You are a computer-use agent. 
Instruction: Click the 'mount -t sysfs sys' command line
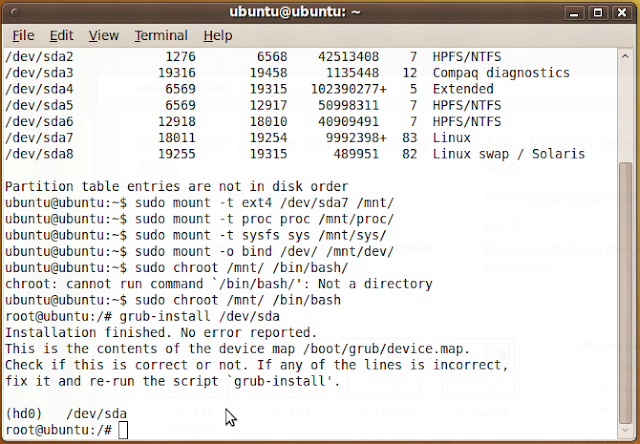[196, 235]
